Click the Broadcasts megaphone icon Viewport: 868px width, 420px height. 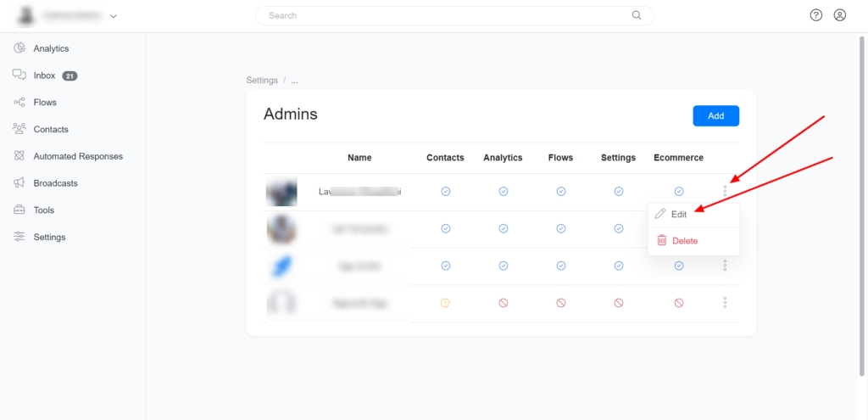[x=19, y=183]
